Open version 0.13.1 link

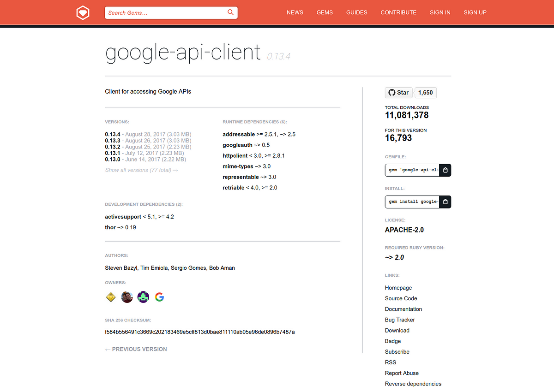click(x=113, y=153)
